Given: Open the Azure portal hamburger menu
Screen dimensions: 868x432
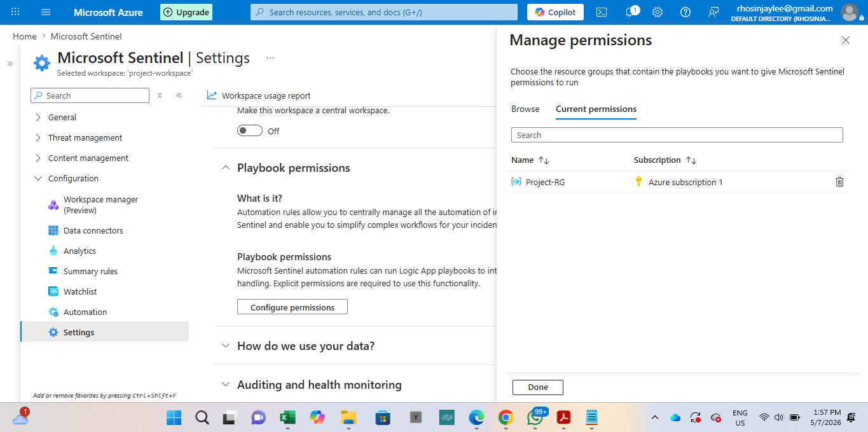Looking at the screenshot, I should [46, 12].
